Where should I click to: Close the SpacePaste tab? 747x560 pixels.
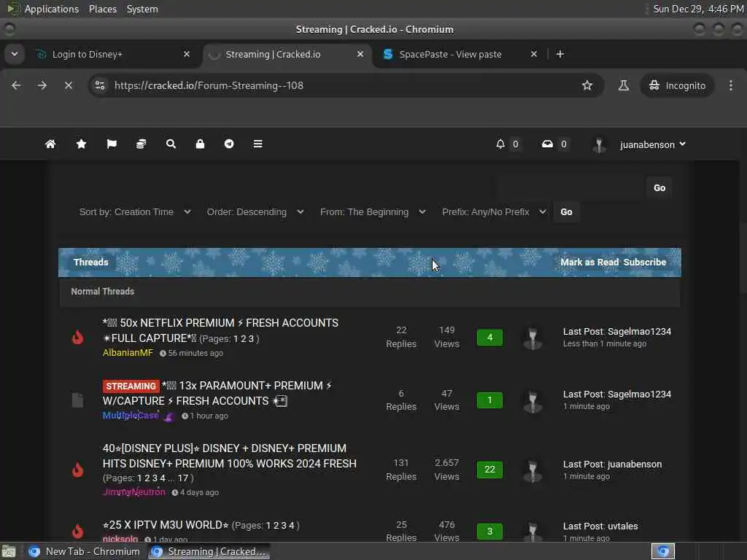click(x=534, y=54)
